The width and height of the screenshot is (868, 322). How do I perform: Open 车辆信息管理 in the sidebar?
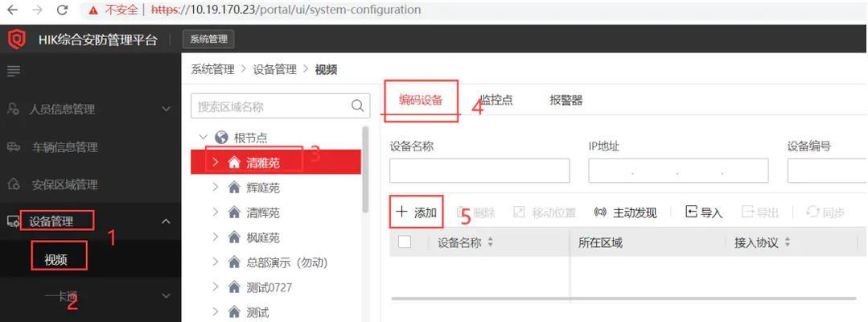coord(65,147)
